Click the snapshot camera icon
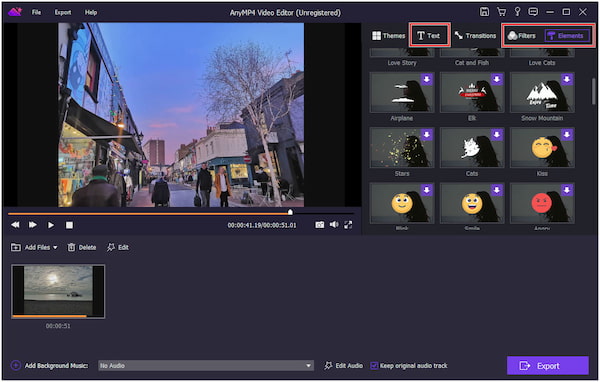600x382 pixels. (x=320, y=225)
